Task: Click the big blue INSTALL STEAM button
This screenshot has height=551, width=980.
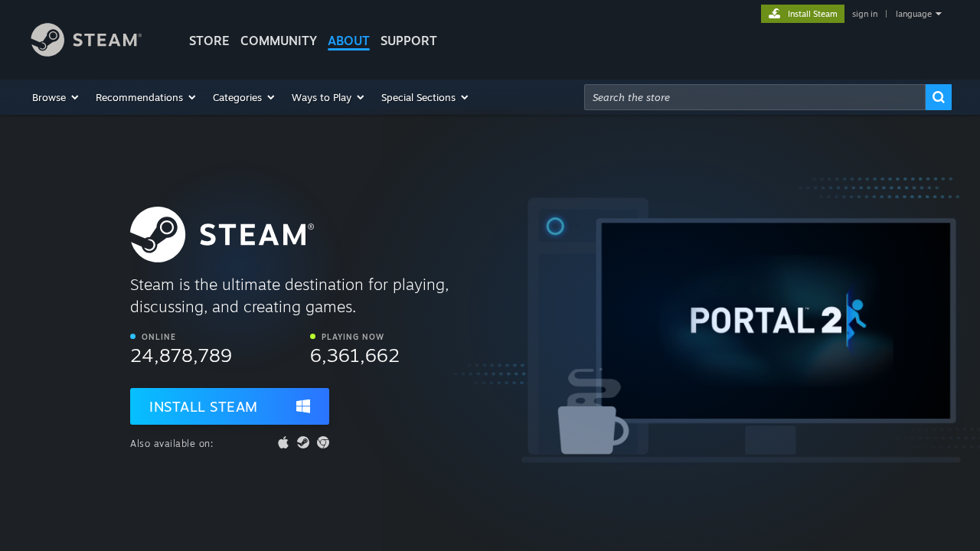Action: [230, 406]
